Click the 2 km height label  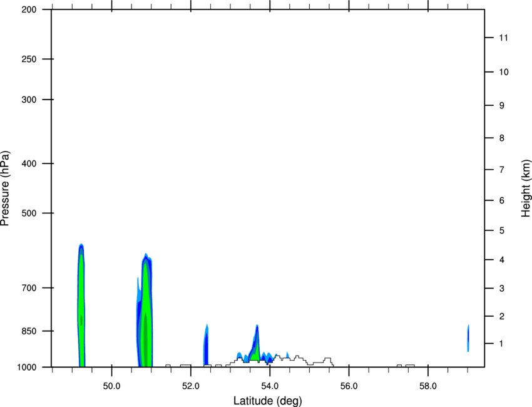pyautogui.click(x=502, y=316)
